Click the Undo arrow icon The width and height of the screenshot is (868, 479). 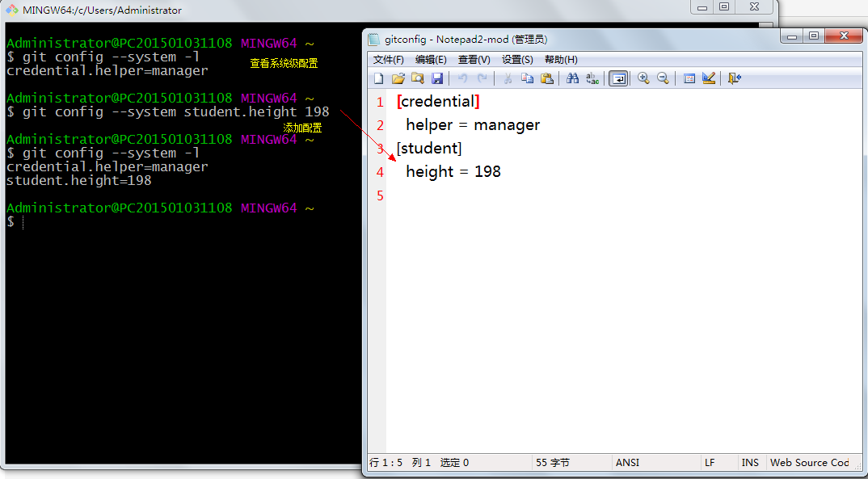click(x=463, y=78)
